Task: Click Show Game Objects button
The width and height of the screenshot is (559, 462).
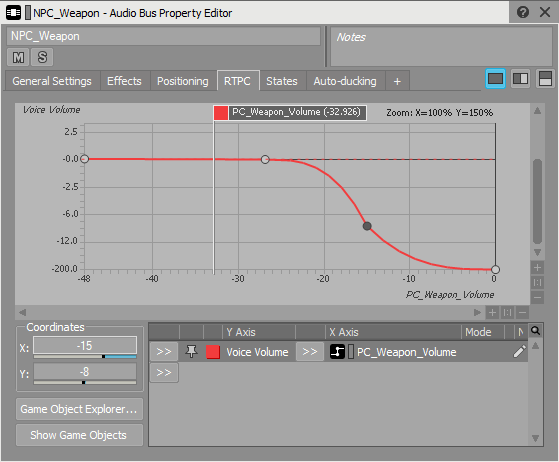Action: tap(79, 435)
